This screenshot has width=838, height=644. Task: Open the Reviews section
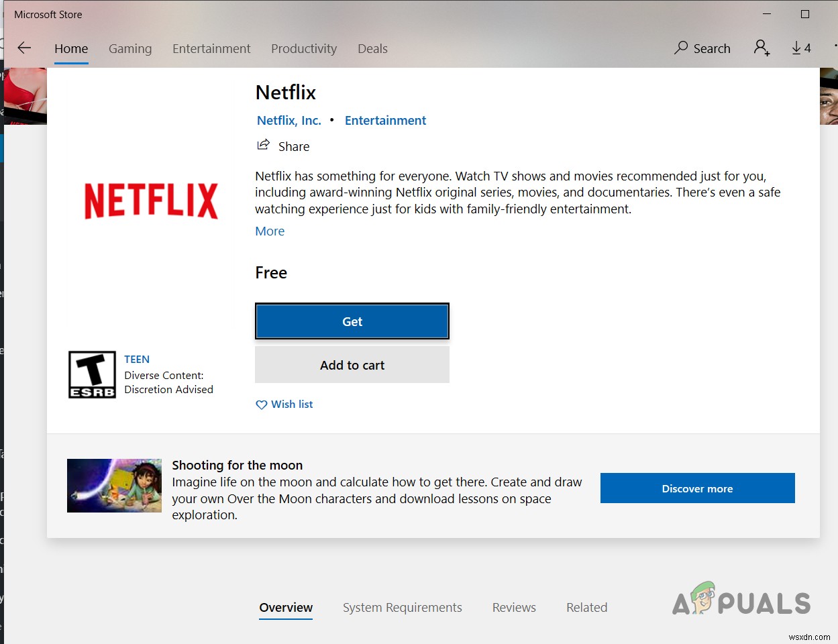514,607
